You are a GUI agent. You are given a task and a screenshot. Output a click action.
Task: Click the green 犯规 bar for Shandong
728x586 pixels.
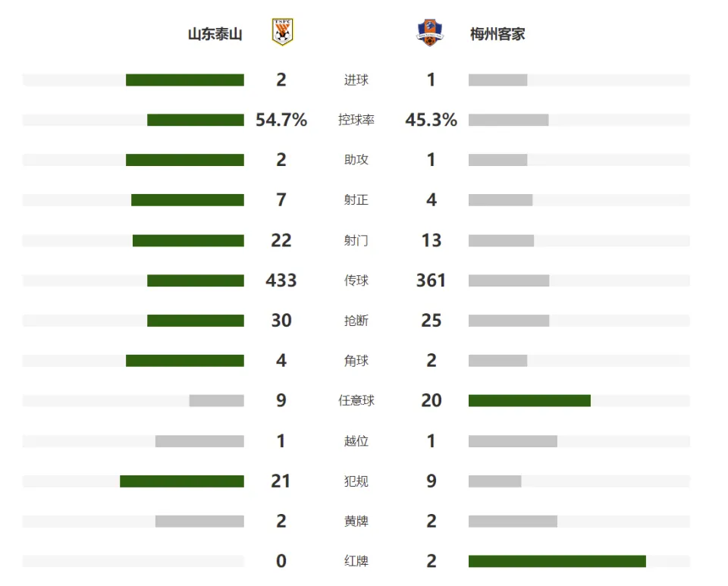(182, 481)
